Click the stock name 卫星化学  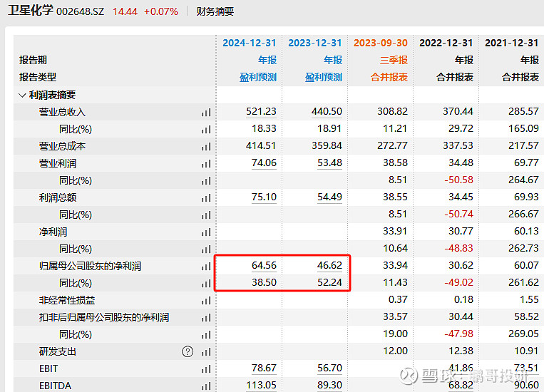pos(30,11)
